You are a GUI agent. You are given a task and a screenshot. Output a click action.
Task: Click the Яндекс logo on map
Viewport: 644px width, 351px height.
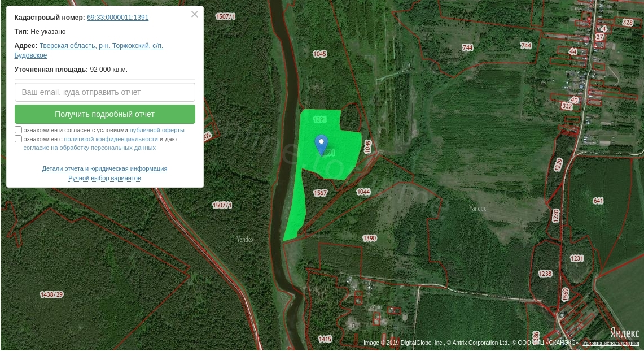(624, 333)
